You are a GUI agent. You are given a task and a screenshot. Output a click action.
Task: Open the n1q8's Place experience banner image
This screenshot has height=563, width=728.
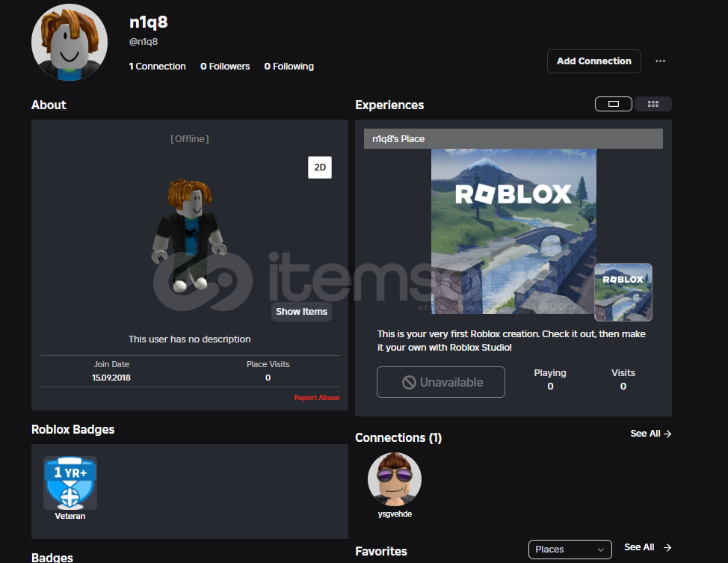click(x=513, y=231)
